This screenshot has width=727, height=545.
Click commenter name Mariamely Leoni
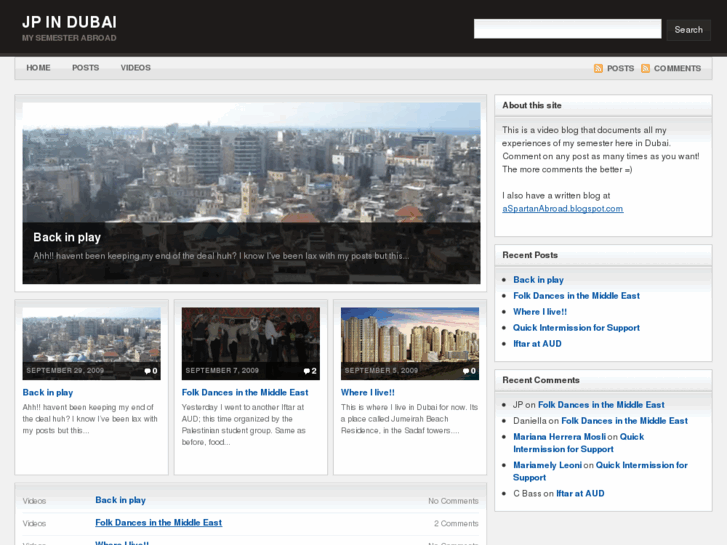[x=547, y=465]
